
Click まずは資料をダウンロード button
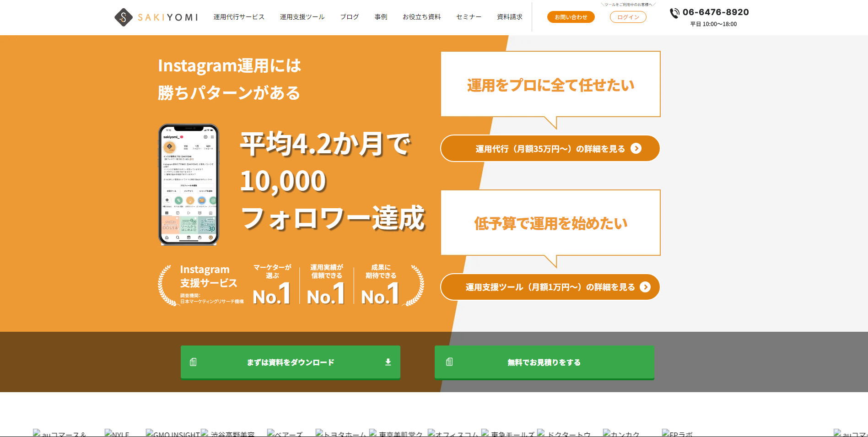click(291, 362)
